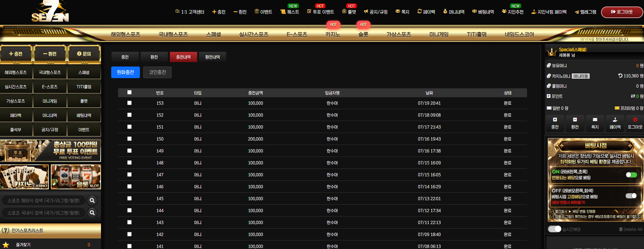Click the search icon for domestic sports
The height and width of the screenshot is (249, 644).
coord(92,213)
